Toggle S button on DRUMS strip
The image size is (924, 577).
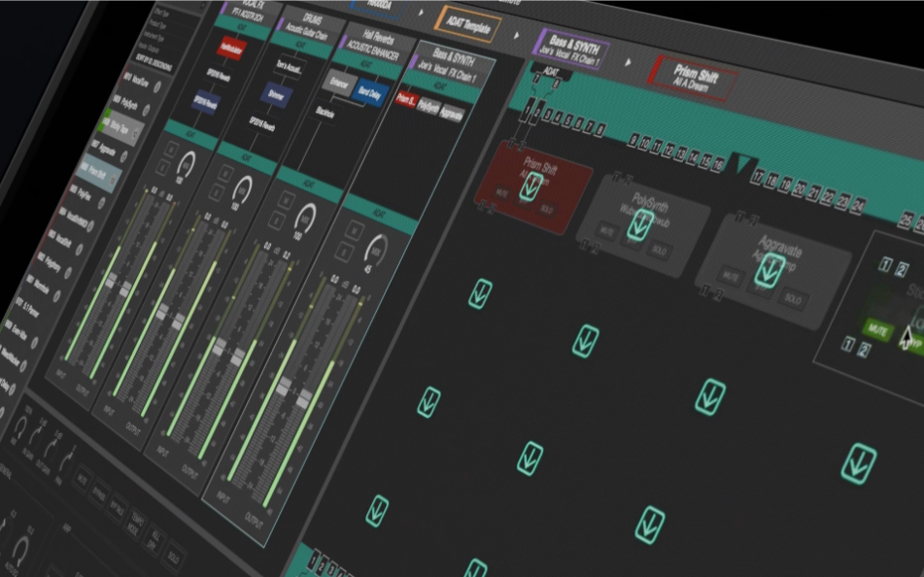pyautogui.click(x=218, y=193)
